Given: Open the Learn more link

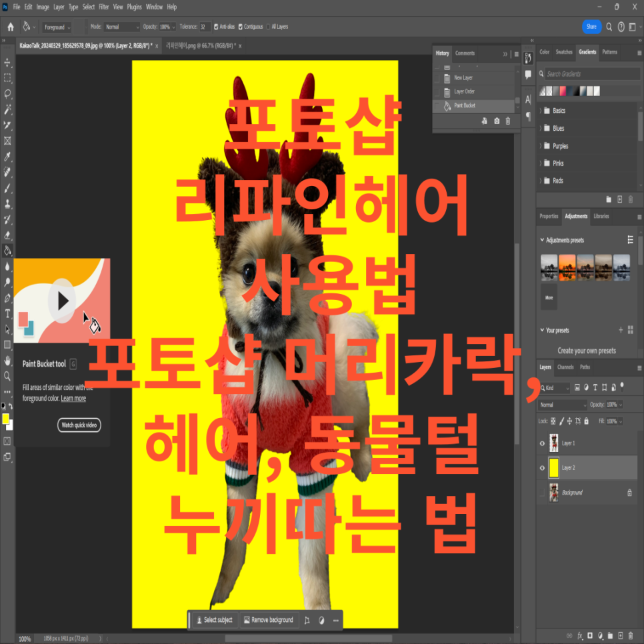Looking at the screenshot, I should (x=73, y=399).
